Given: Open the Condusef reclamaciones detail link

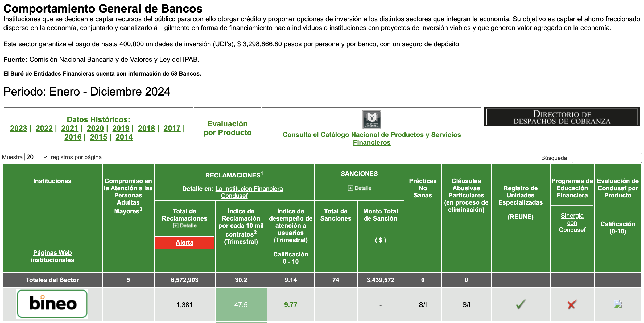Looking at the screenshot, I should (234, 196).
